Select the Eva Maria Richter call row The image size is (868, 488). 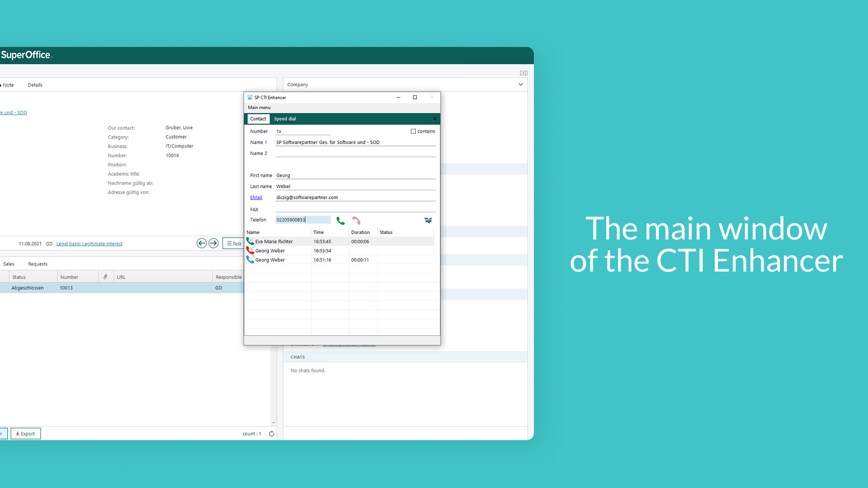(340, 241)
